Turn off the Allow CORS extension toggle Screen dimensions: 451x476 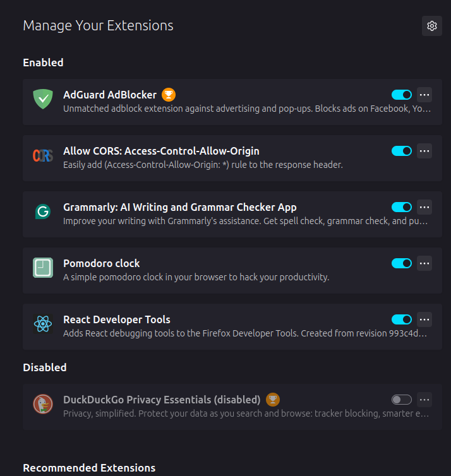[402, 151]
